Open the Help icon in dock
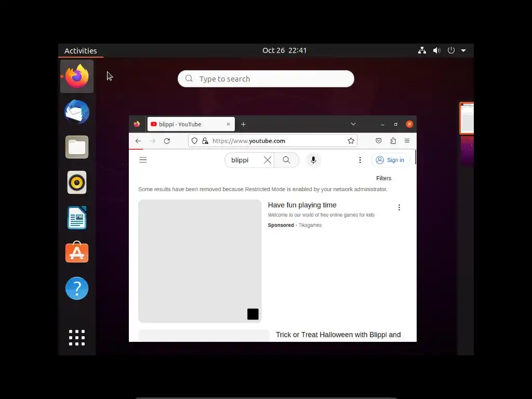 tap(77, 288)
